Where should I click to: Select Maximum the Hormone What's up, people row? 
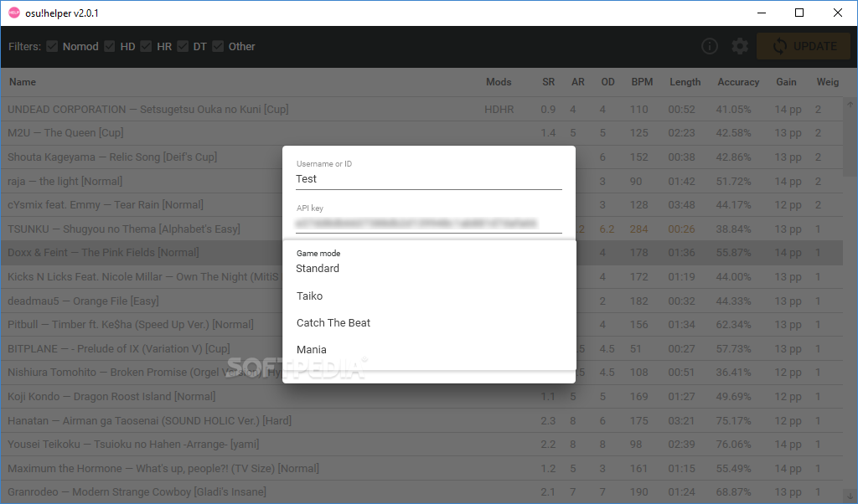click(422, 469)
